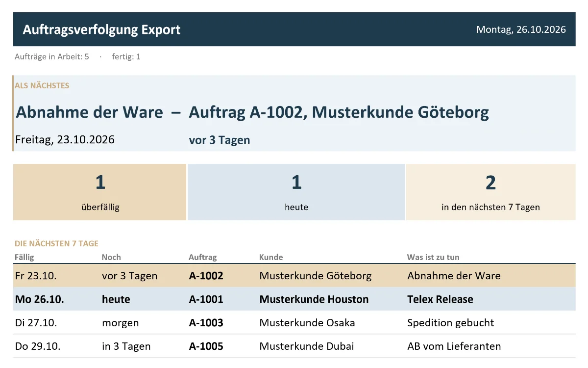
Task: Click the 'DIE NÄCHSTEN 7 TAGE' section heading
Action: click(x=56, y=243)
